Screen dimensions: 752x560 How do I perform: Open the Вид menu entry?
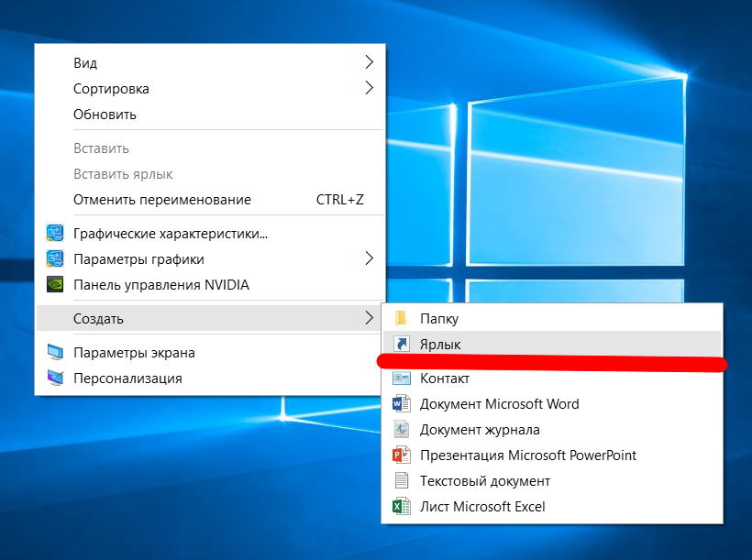click(x=210, y=63)
